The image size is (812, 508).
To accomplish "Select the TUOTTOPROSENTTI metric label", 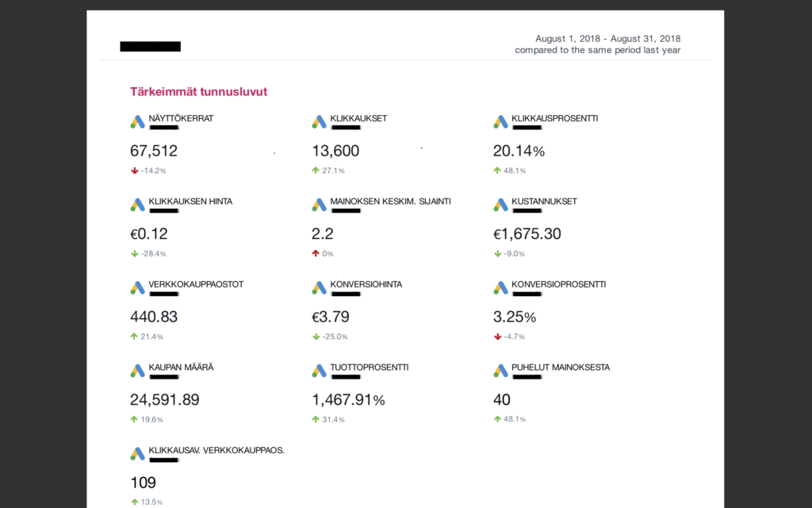I will (x=370, y=367).
